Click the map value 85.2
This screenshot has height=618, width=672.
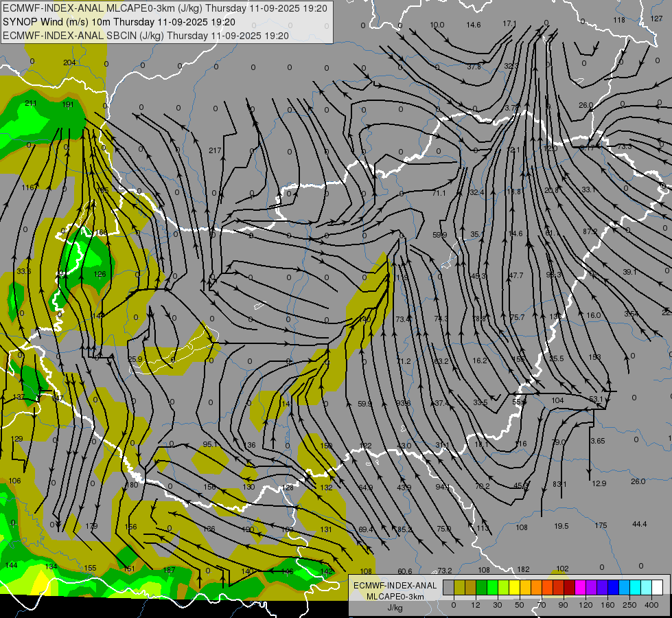click(404, 529)
